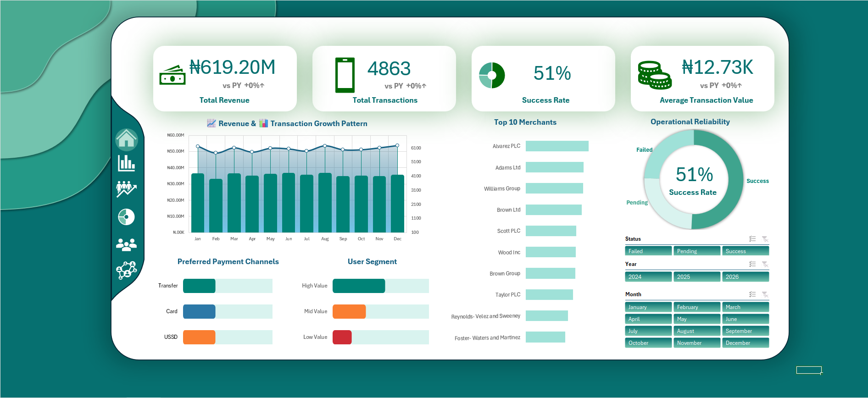Click the Alvarez PLC merchant bar

(557, 146)
